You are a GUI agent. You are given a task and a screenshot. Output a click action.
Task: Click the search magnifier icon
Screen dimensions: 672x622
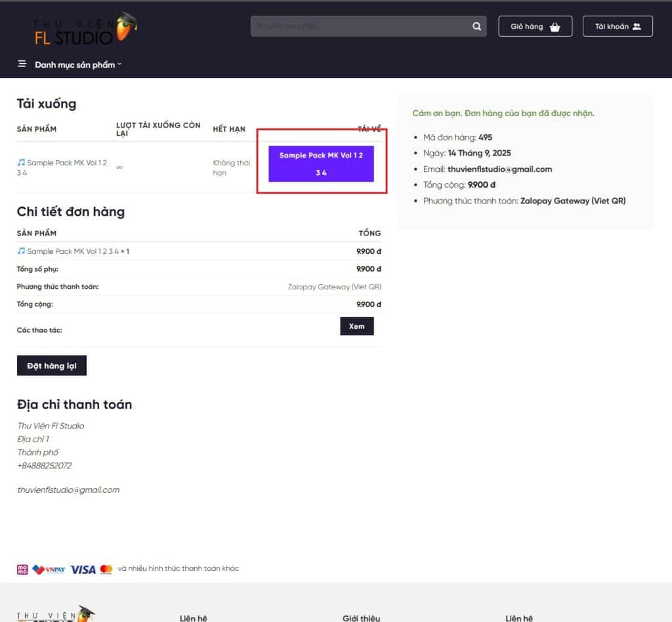(x=476, y=26)
